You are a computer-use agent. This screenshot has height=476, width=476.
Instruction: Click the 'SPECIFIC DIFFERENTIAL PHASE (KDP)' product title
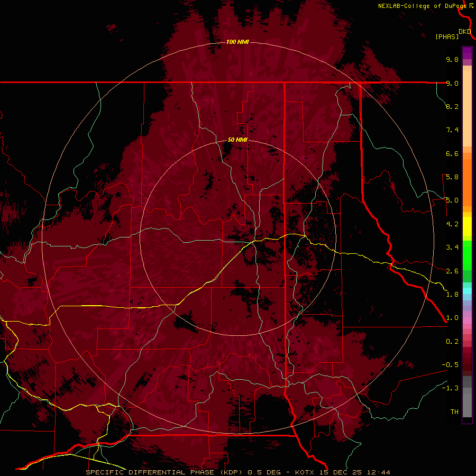pos(164,472)
